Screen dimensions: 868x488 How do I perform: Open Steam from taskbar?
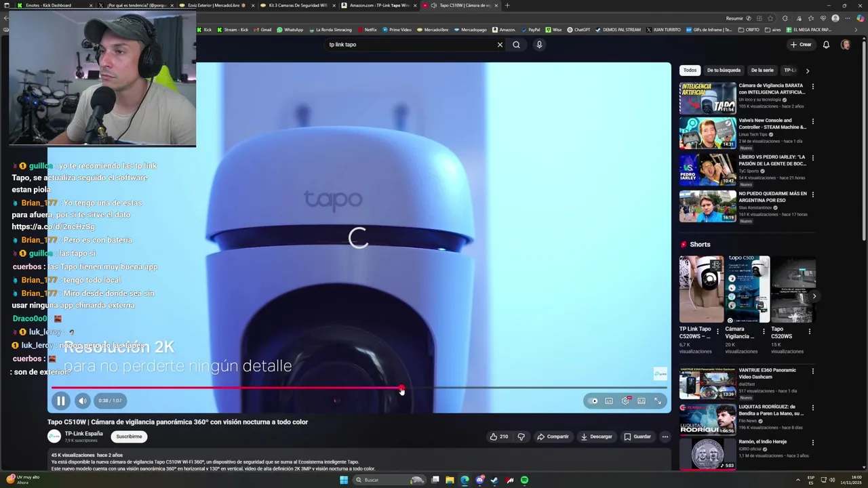pos(494,480)
